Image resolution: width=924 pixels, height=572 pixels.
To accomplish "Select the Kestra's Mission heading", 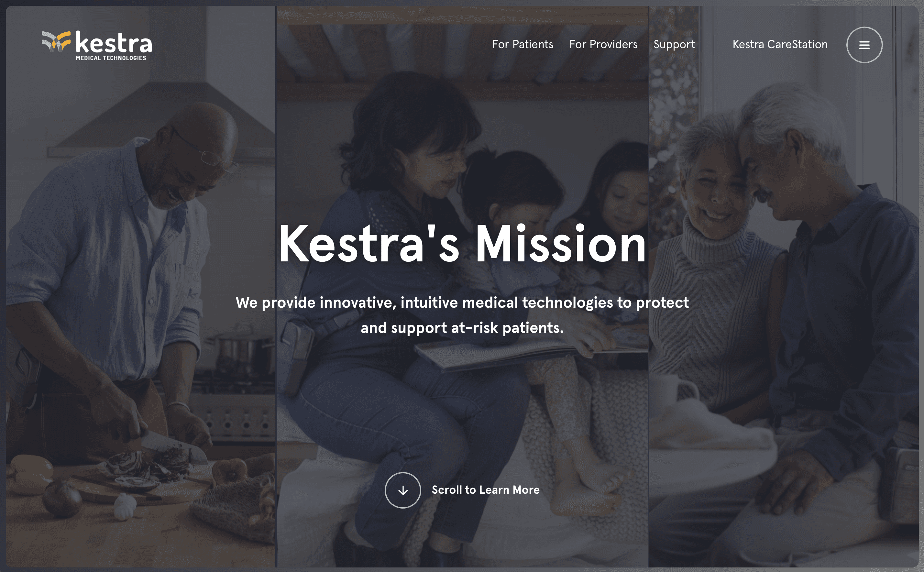I will point(462,244).
